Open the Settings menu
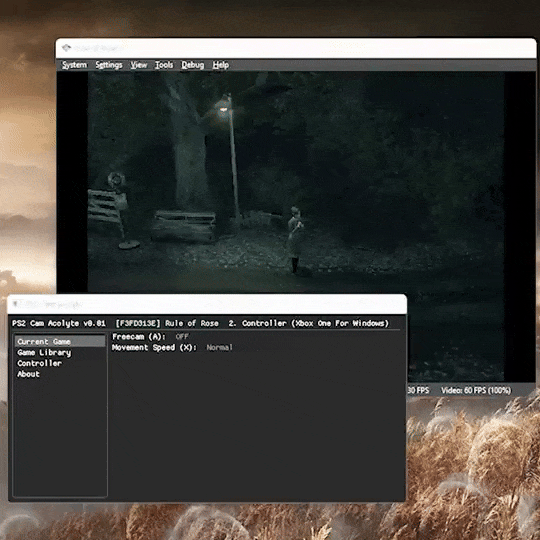Viewport: 540px width, 540px height. click(x=109, y=65)
